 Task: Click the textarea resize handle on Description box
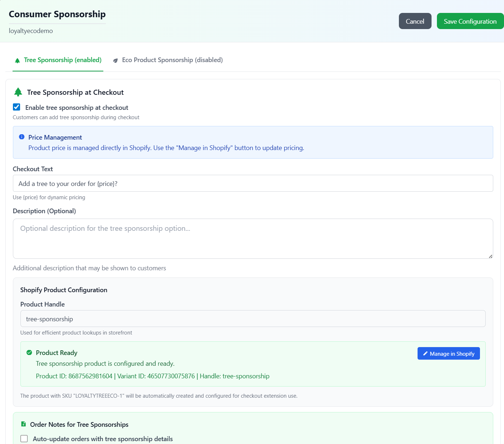coord(491,256)
